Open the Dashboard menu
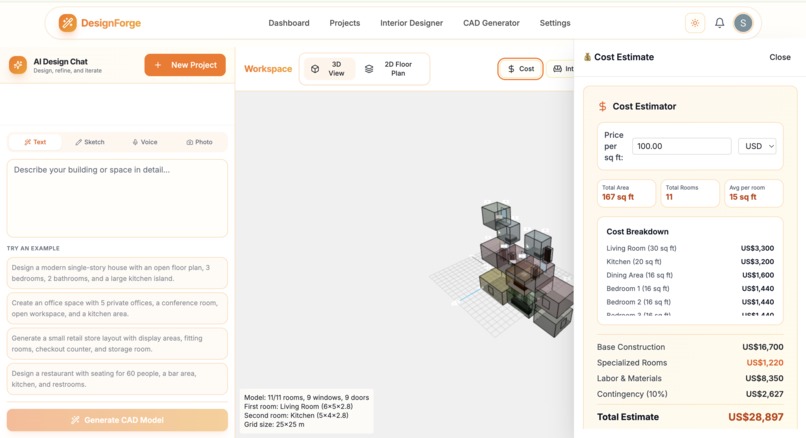The width and height of the screenshot is (806, 438). tap(289, 23)
